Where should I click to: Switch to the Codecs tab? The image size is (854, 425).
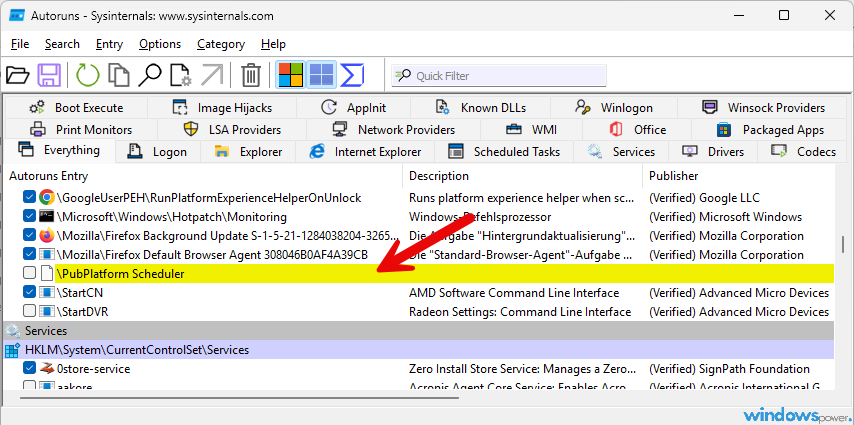click(x=803, y=151)
